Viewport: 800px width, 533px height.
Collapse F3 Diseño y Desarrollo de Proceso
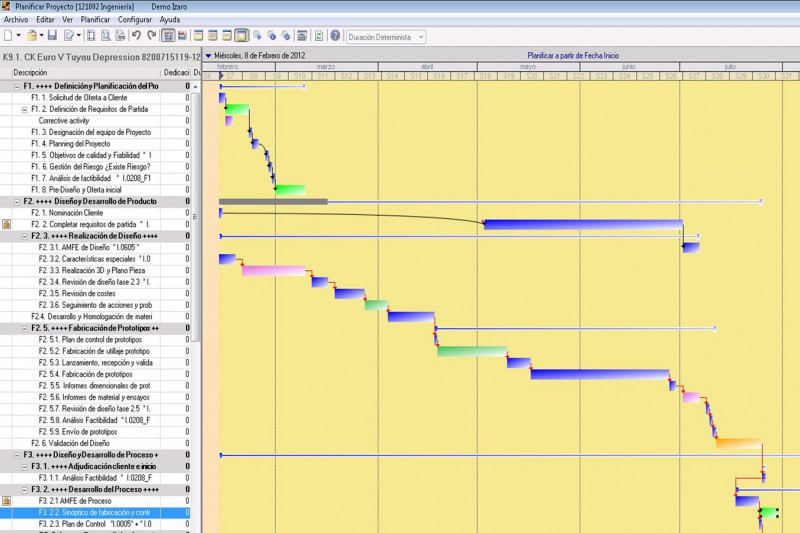[x=17, y=455]
